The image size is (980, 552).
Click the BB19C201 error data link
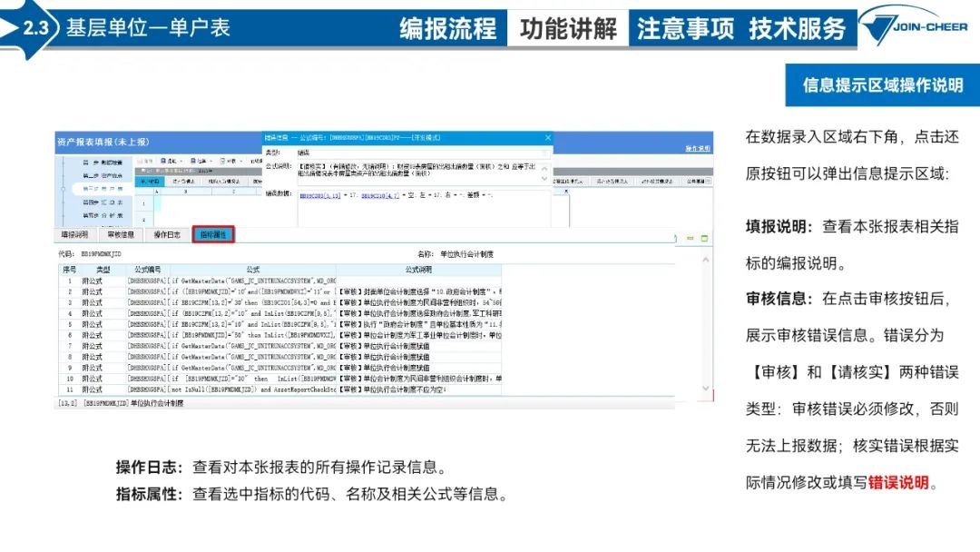click(x=319, y=195)
